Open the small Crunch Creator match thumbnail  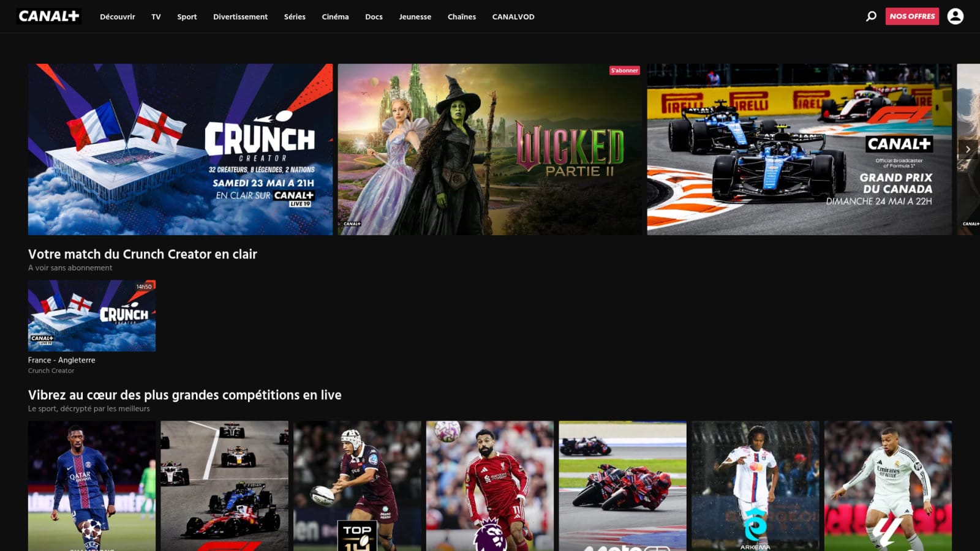[92, 315]
